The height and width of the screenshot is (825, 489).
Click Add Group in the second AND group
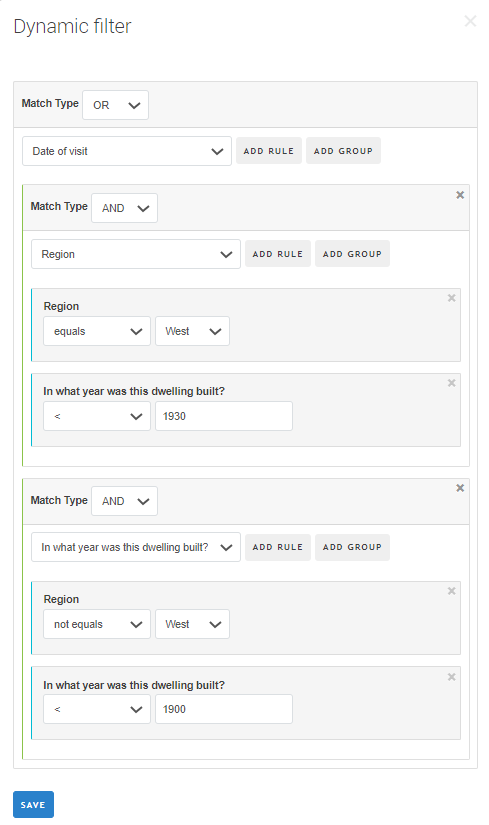pos(352,547)
